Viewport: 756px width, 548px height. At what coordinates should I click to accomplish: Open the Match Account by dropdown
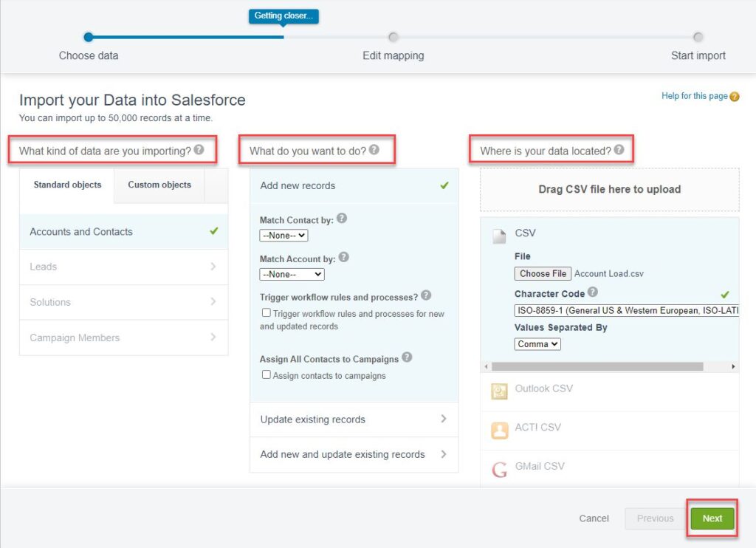click(292, 274)
